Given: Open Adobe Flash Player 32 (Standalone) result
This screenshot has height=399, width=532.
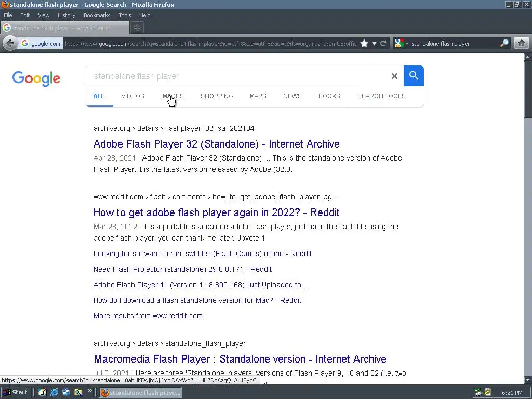Looking at the screenshot, I should 217,144.
